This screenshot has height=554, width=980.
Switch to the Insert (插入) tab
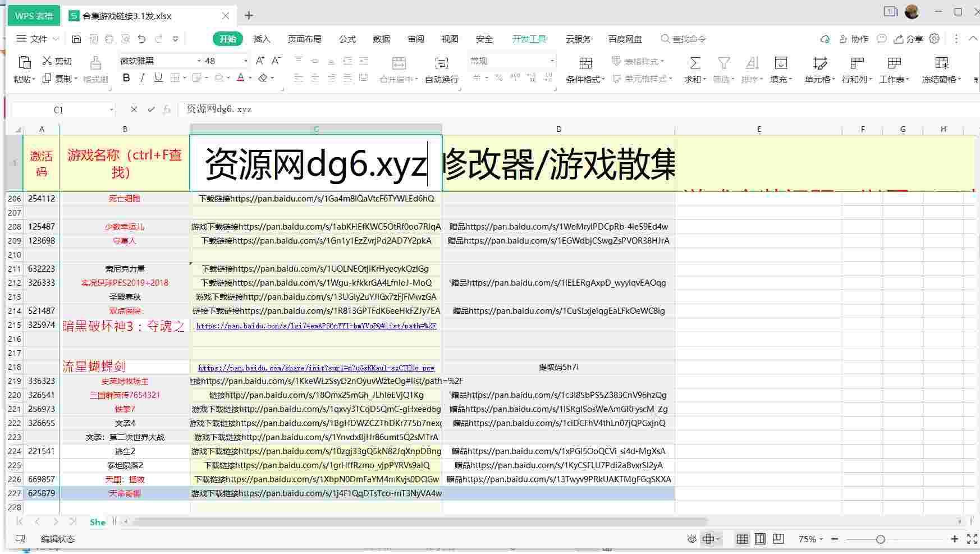[x=262, y=39]
